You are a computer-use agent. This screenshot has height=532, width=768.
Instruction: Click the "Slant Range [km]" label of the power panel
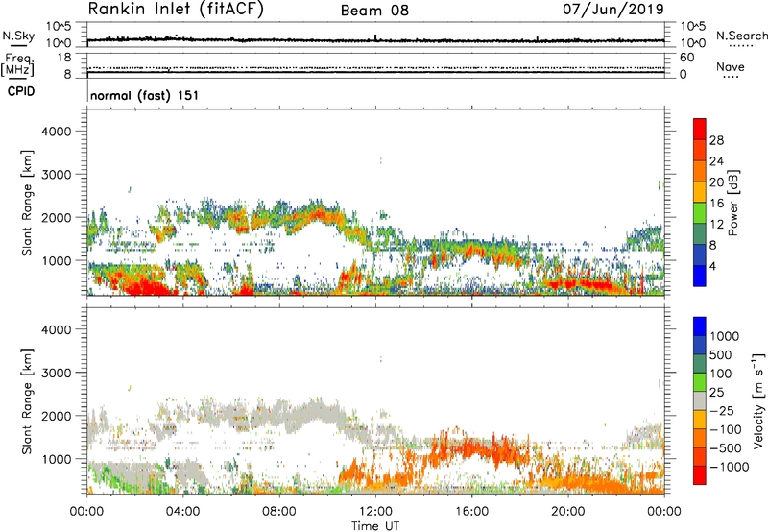pos(27,203)
